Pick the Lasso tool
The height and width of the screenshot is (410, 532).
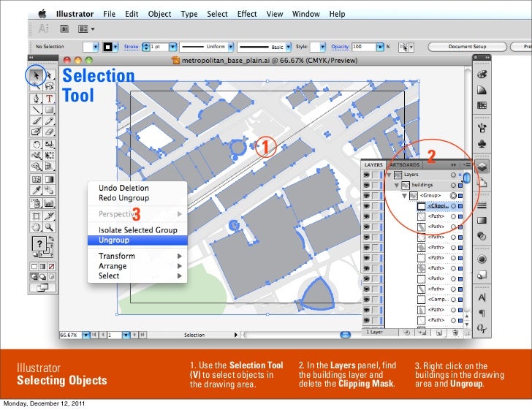click(x=50, y=86)
